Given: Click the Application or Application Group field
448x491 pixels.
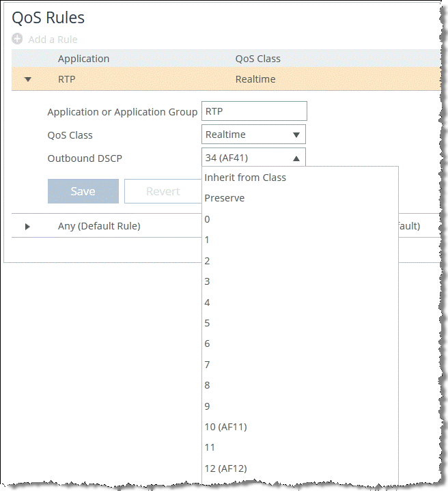Looking at the screenshot, I should (254, 111).
